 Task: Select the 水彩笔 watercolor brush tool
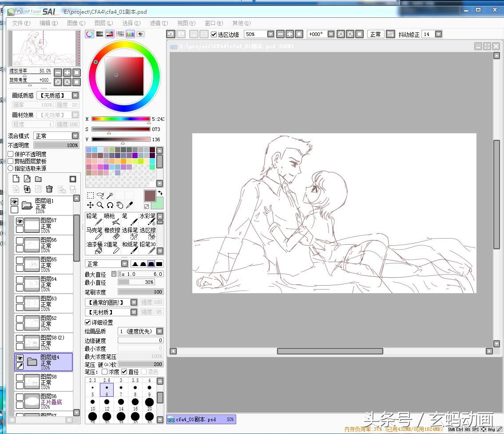click(147, 219)
